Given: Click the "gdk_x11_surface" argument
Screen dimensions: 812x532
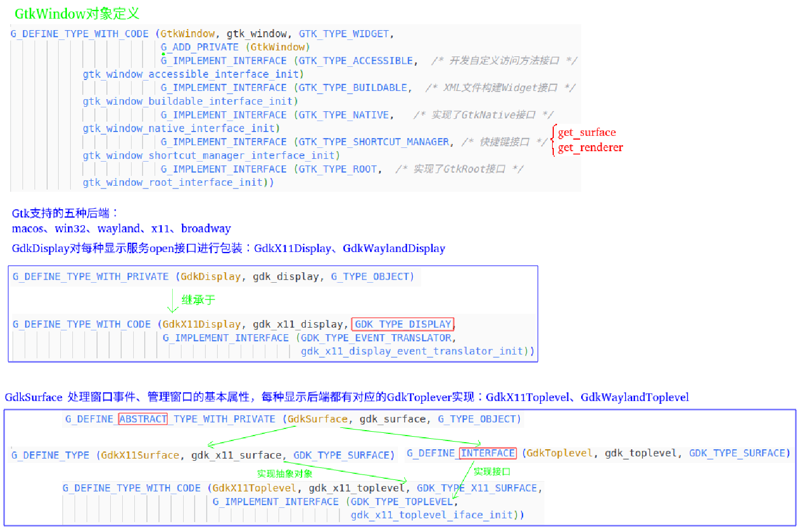Looking at the screenshot, I should pos(236,455).
